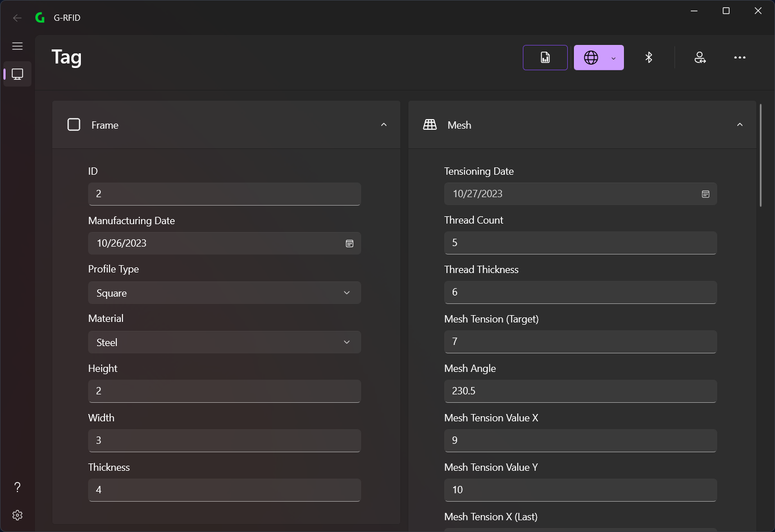
Task: Click the Thread Count field
Action: pyautogui.click(x=581, y=243)
